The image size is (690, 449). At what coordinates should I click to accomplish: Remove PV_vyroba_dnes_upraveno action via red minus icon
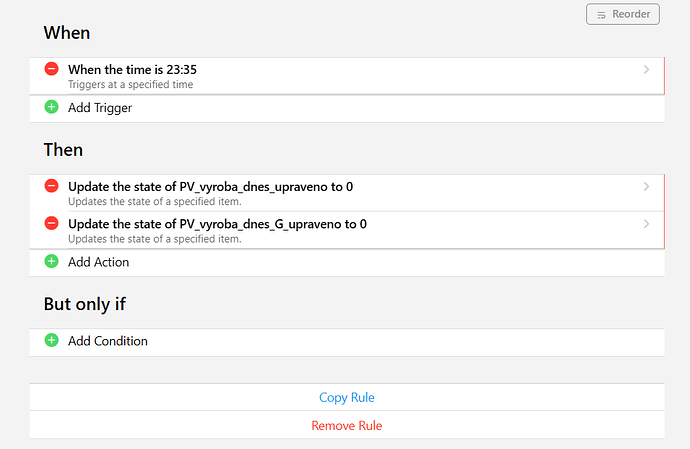pyautogui.click(x=52, y=186)
